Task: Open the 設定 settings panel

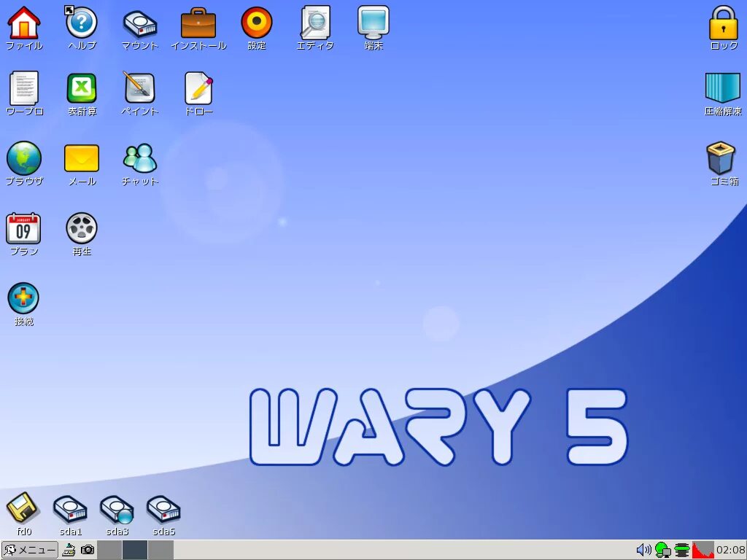Action: tap(256, 22)
